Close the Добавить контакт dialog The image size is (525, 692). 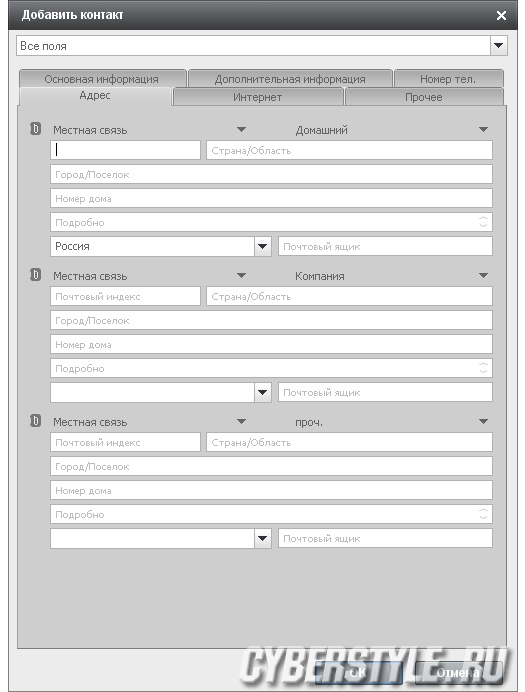click(x=501, y=15)
